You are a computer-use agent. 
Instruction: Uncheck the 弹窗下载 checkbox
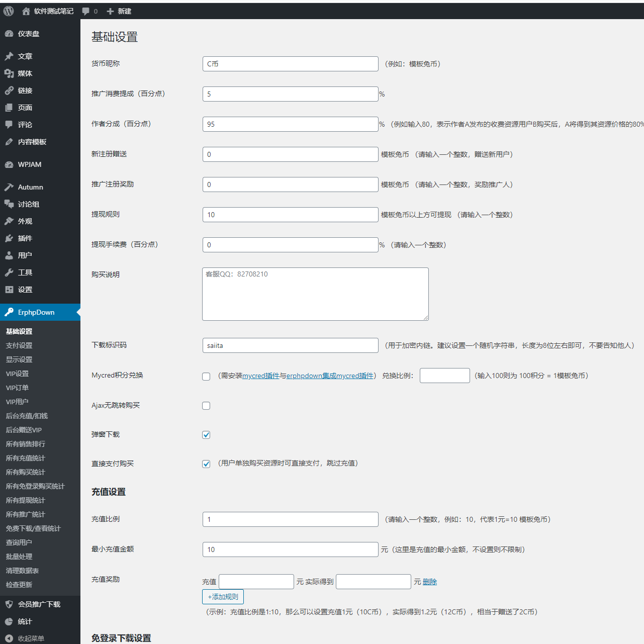(x=206, y=435)
